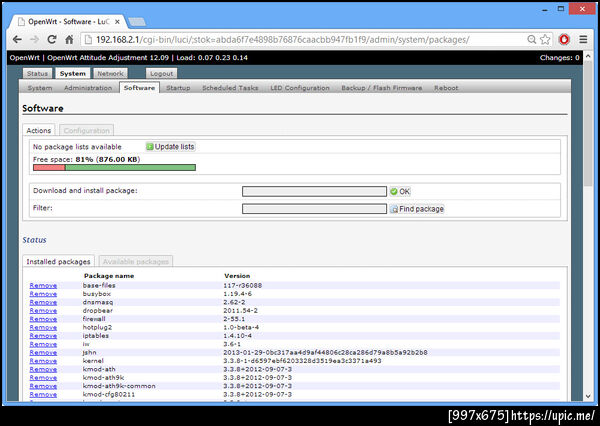The width and height of the screenshot is (600, 426).
Task: Remove the kmod-ath9k package
Action: pos(43,378)
